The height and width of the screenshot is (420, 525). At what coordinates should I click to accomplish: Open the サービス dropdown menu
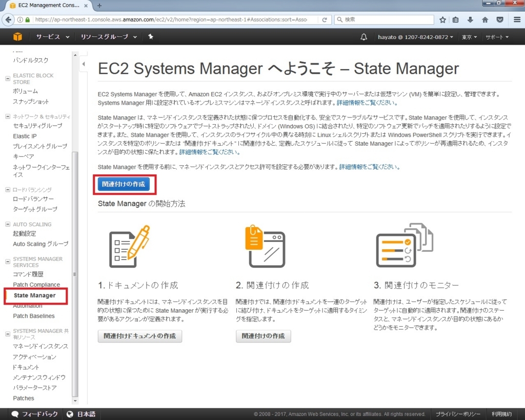(x=53, y=37)
